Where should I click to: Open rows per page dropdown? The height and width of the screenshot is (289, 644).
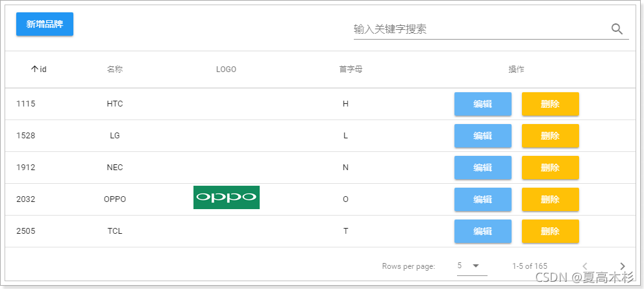tap(472, 266)
